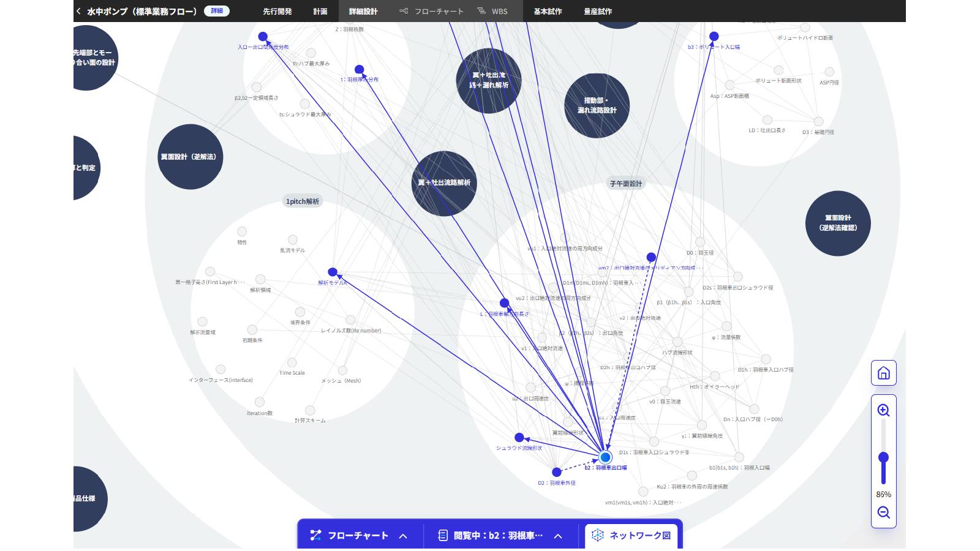Click the zoom out magnifier icon

(883, 512)
